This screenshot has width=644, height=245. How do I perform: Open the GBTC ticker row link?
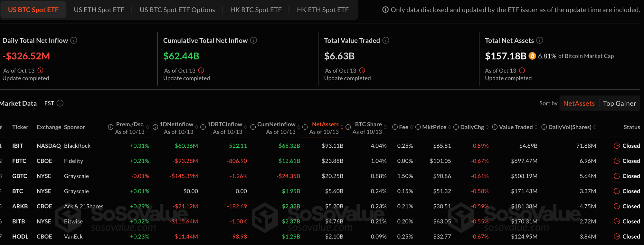(20, 176)
